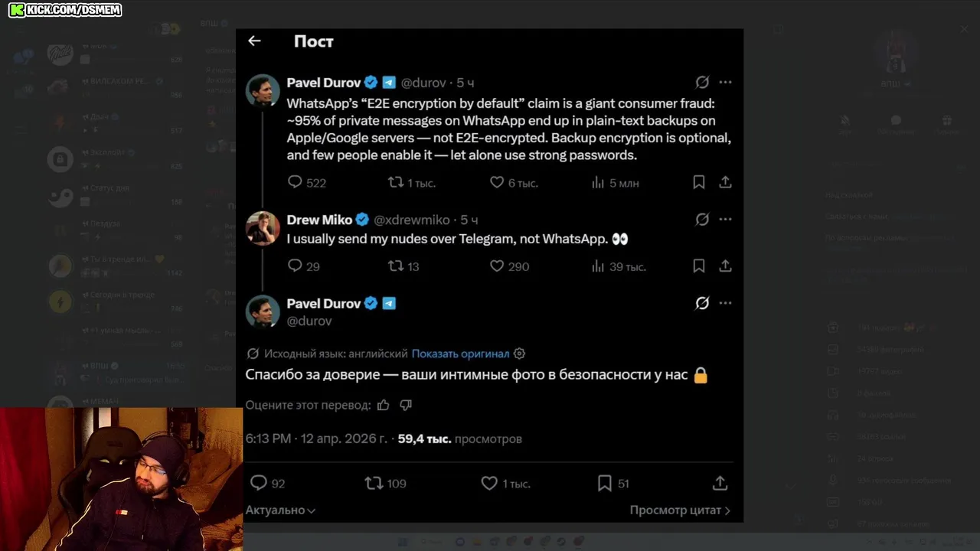
Task: Open more options on Drew Miko's reply
Action: 725,220
